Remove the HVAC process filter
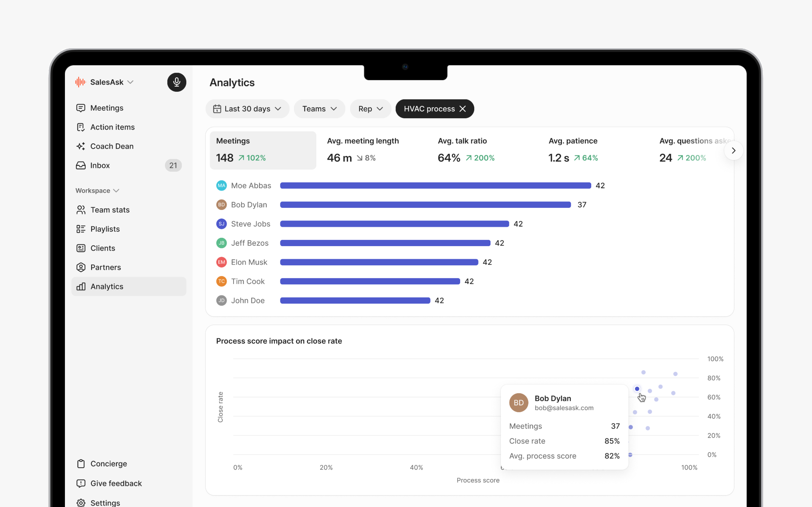This screenshot has height=507, width=812. pyautogui.click(x=463, y=109)
